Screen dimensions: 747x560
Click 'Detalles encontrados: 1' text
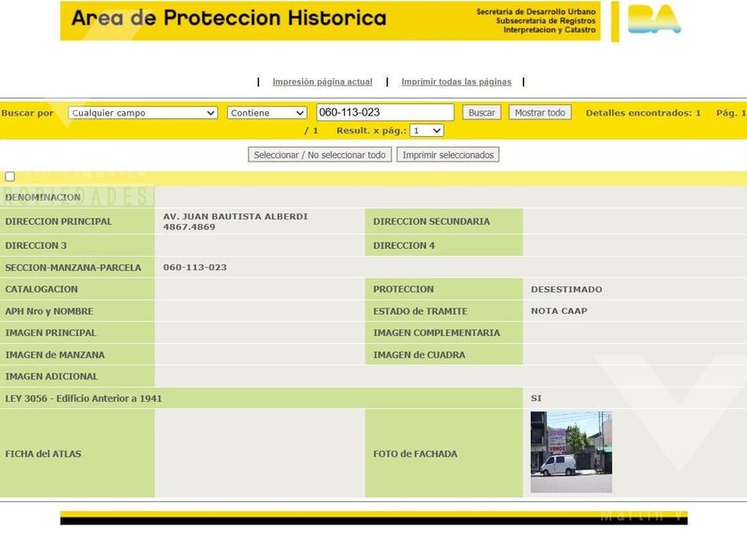pos(643,113)
